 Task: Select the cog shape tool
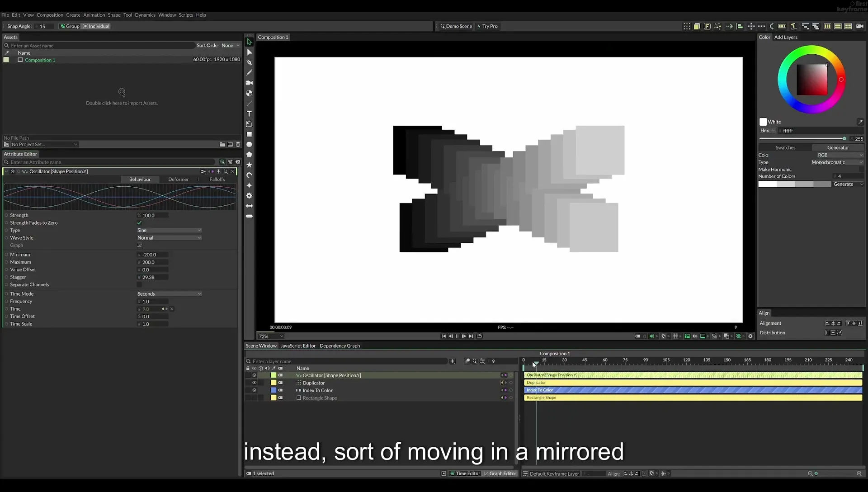point(249,196)
